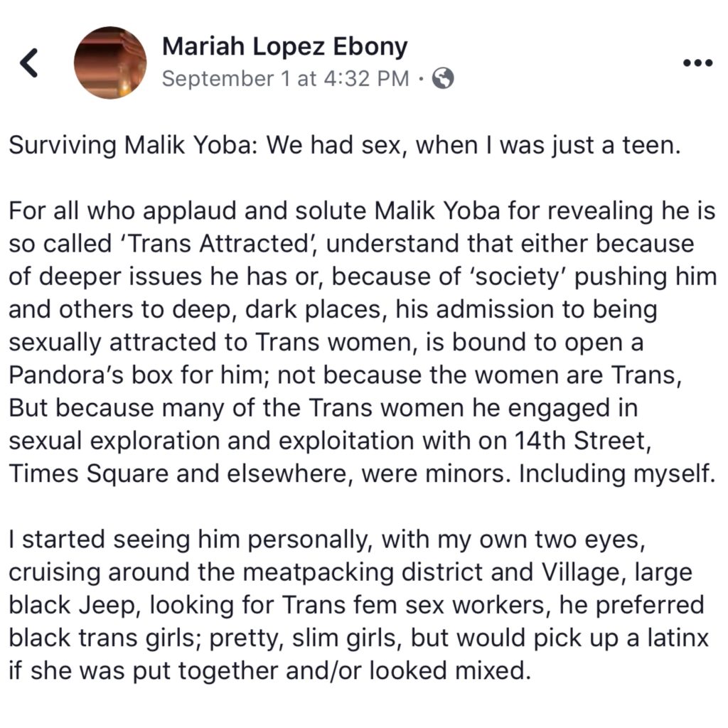Click the September 1 at 4:32 PM timestamp
This screenshot has height=728, width=728.
[x=285, y=79]
